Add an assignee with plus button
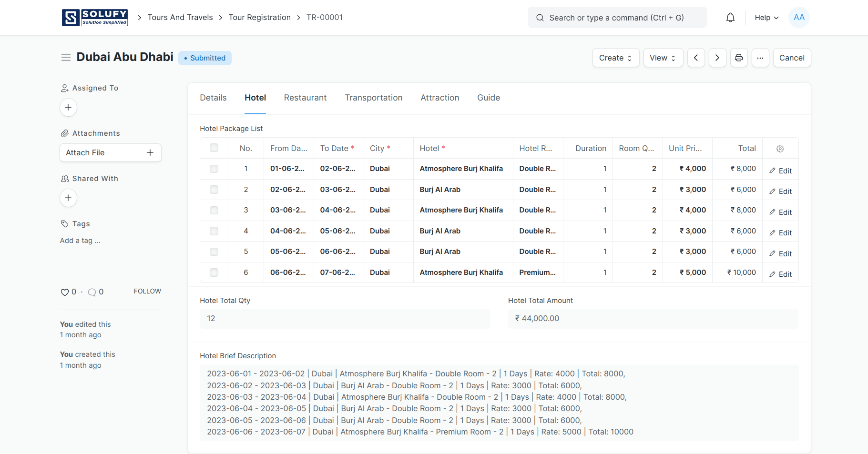Image resolution: width=868 pixels, height=454 pixels. tap(68, 107)
